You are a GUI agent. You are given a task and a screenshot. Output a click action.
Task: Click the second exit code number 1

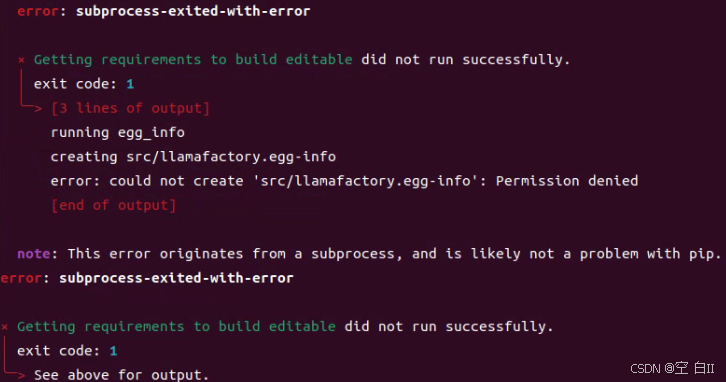click(113, 351)
